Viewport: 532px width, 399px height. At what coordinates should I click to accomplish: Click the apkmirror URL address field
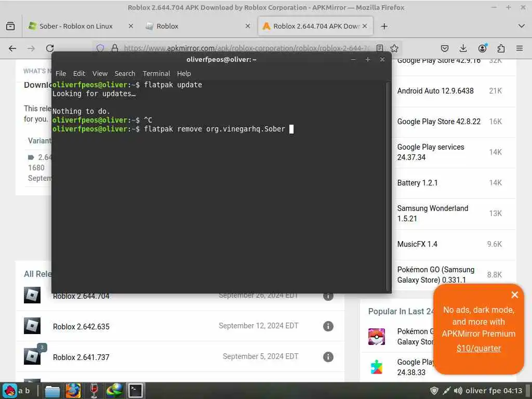(247, 48)
